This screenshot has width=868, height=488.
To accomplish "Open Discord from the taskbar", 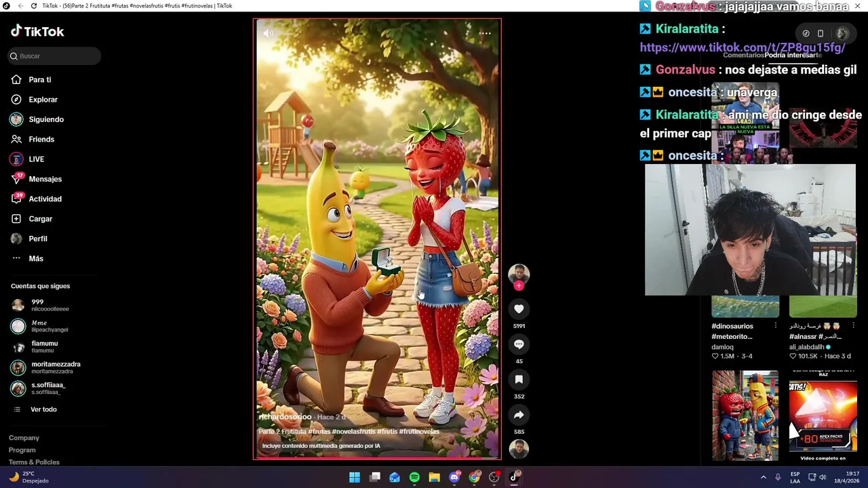I will click(454, 477).
